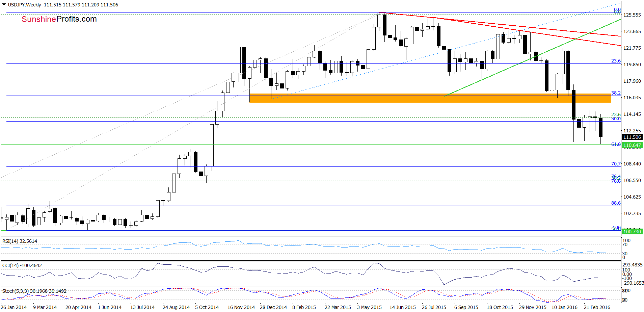
Task: Select the 38.2 Fibonacci level label
Action: (x=616, y=93)
